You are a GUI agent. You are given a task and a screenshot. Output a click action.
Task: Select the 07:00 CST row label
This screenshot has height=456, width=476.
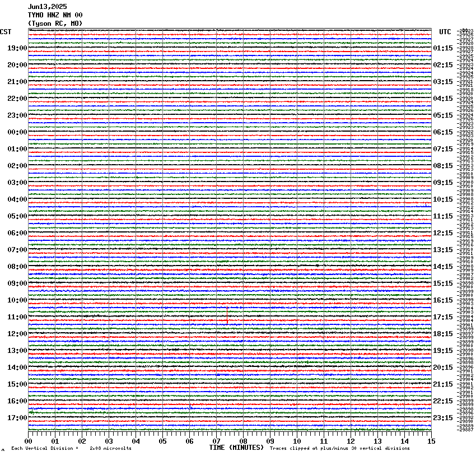click(17, 250)
